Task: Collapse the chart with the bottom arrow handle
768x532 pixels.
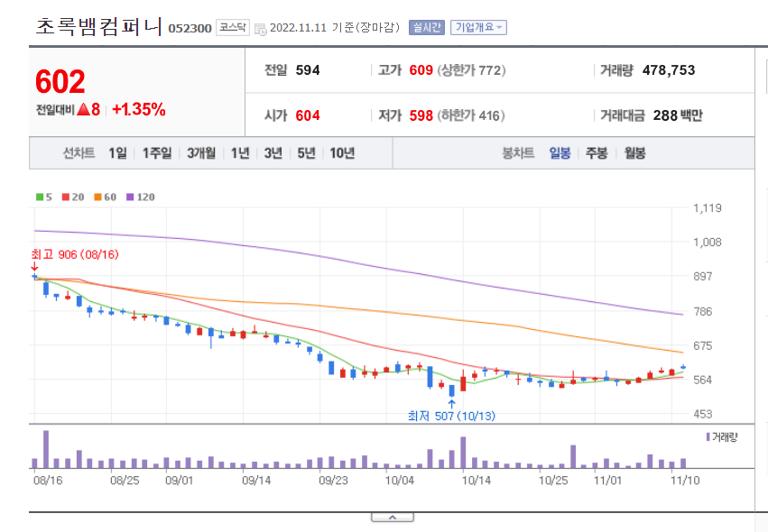Action: click(393, 518)
